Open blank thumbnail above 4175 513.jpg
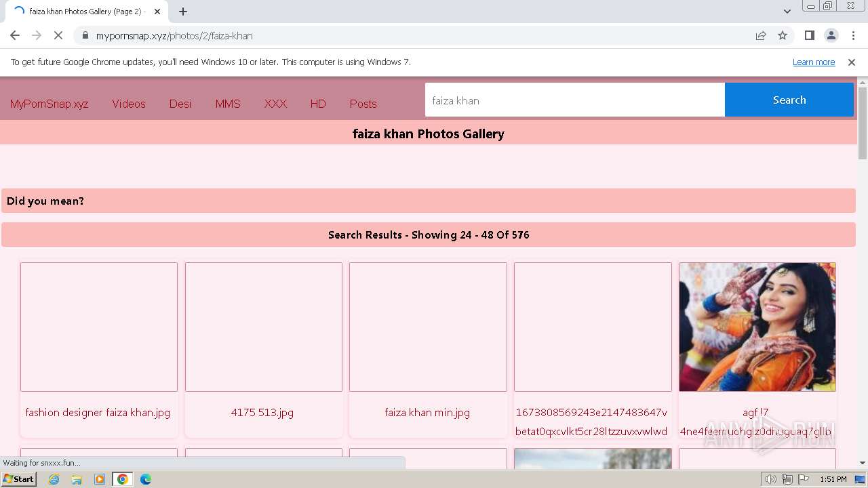Image resolution: width=868 pixels, height=488 pixels. pyautogui.click(x=264, y=327)
